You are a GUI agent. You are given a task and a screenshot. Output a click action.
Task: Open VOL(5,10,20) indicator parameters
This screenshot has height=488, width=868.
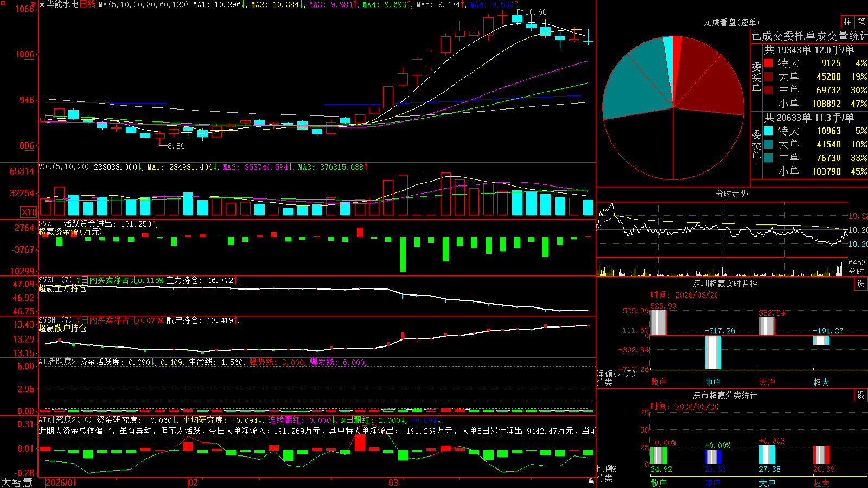point(63,167)
